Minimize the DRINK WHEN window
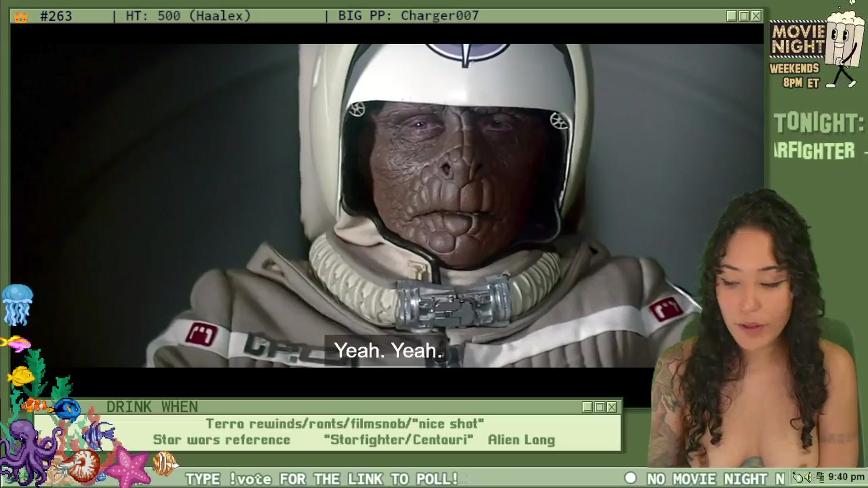Viewport: 868px width, 488px height. point(587,407)
